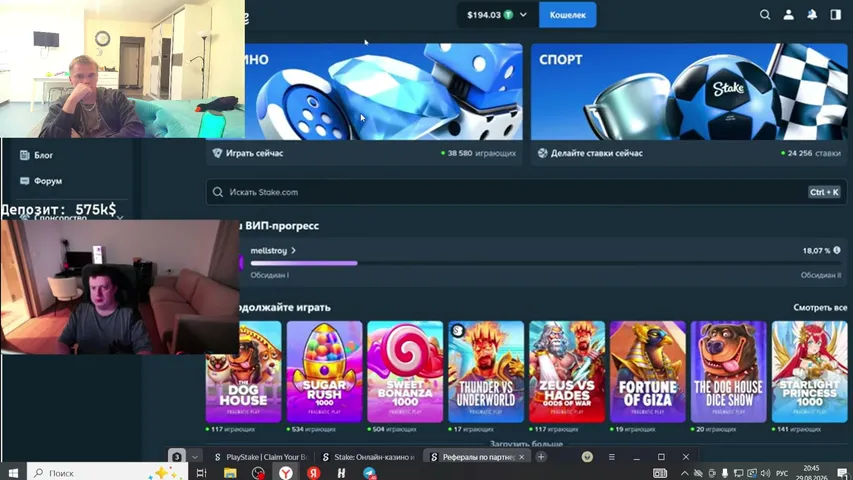Screen dimensions: 853x480
Task: Open the user profile icon
Action: click(x=788, y=15)
